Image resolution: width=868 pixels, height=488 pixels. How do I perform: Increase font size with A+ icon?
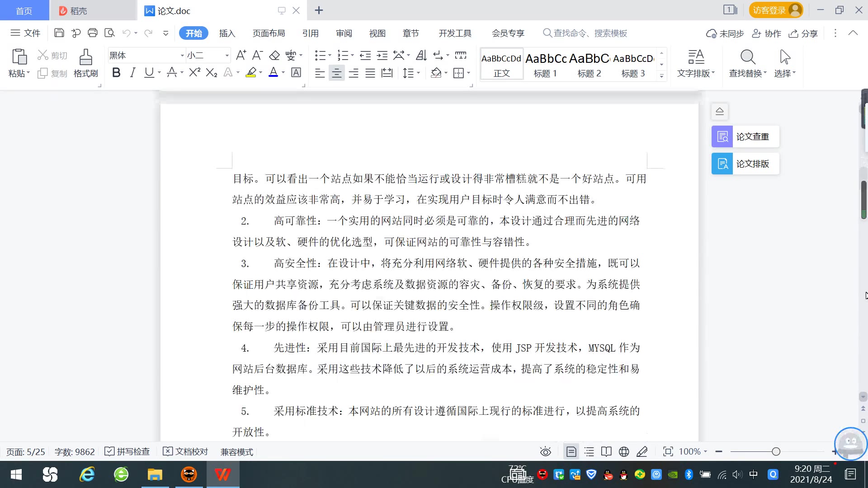241,56
